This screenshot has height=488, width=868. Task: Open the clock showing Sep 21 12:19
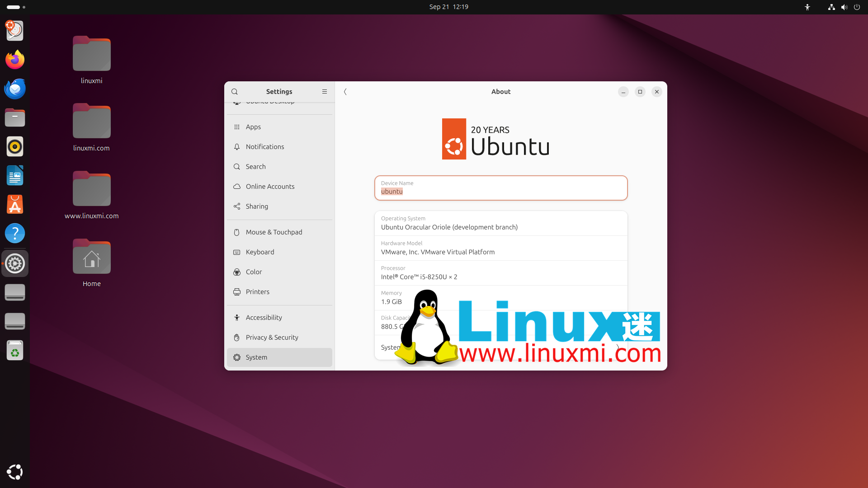pos(448,7)
